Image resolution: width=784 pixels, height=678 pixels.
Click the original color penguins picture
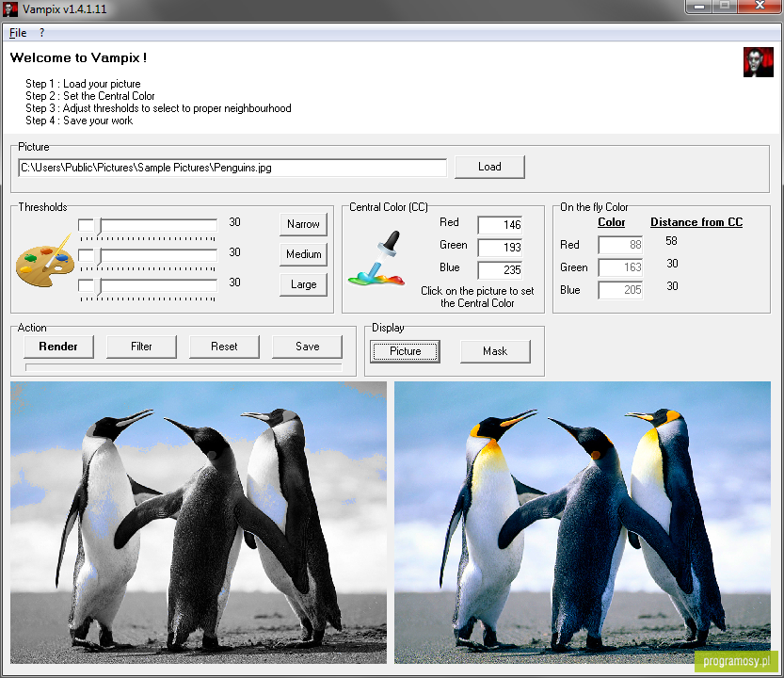click(x=583, y=523)
